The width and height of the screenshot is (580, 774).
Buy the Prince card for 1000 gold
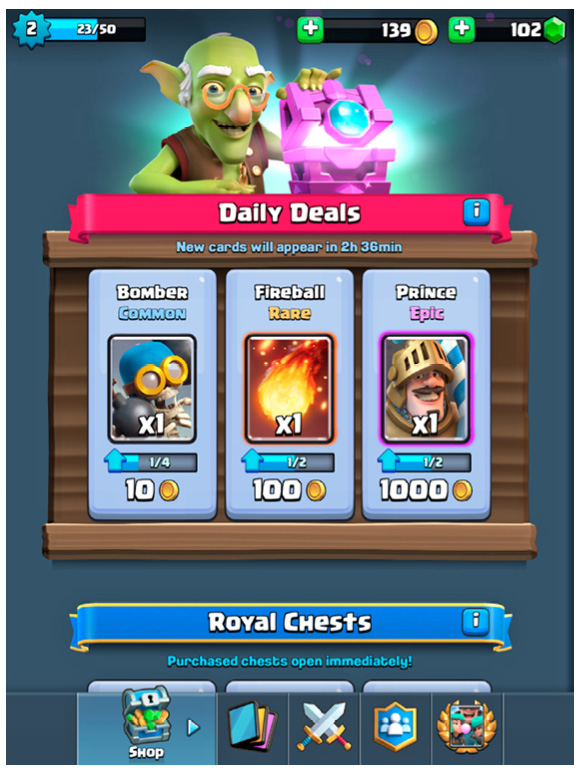click(x=426, y=491)
